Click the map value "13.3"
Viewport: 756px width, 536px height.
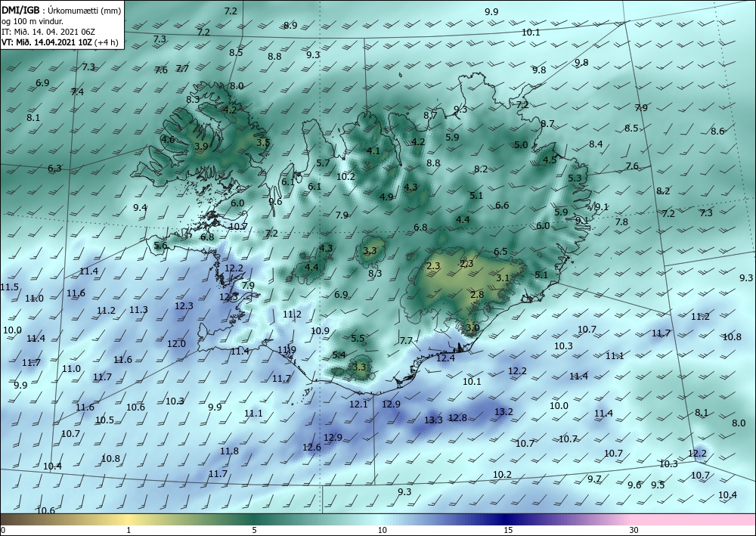pyautogui.click(x=433, y=420)
